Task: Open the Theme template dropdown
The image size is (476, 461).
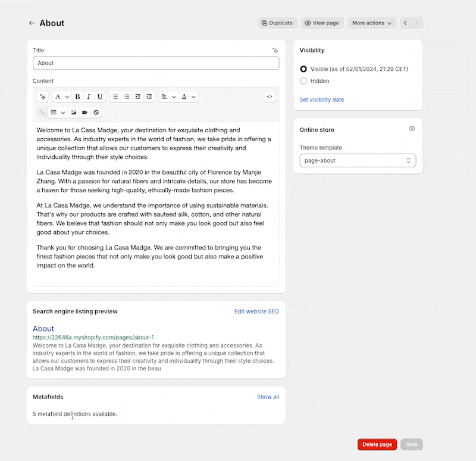Action: pyautogui.click(x=358, y=160)
